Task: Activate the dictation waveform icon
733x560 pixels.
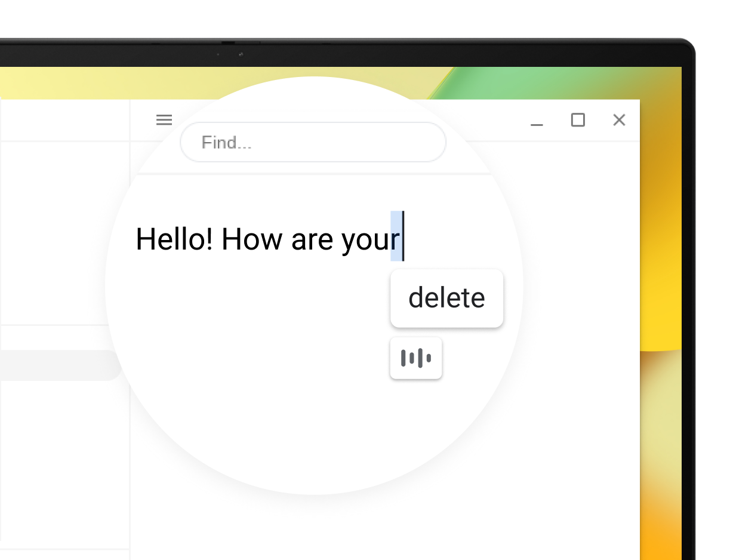Action: pos(416,358)
